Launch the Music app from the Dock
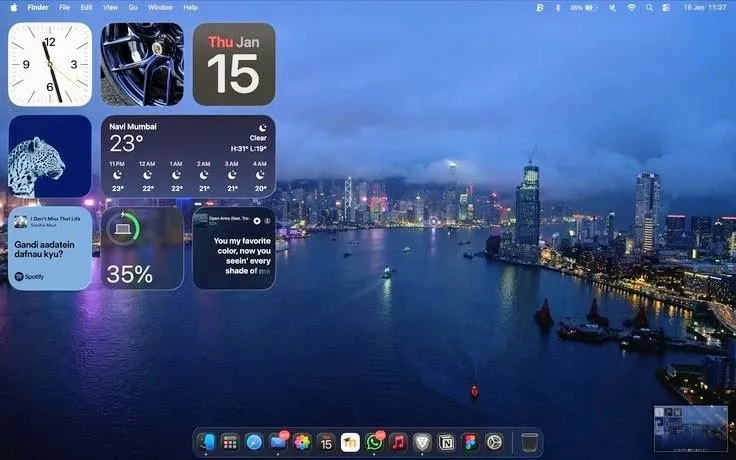736x460 pixels. (398, 442)
